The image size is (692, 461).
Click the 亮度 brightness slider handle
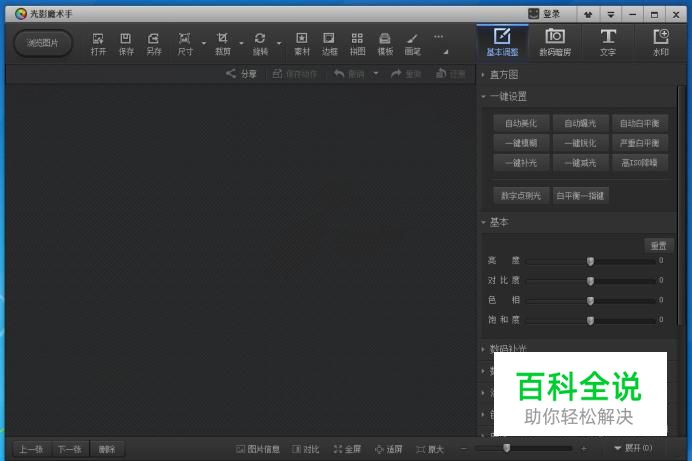click(x=590, y=261)
